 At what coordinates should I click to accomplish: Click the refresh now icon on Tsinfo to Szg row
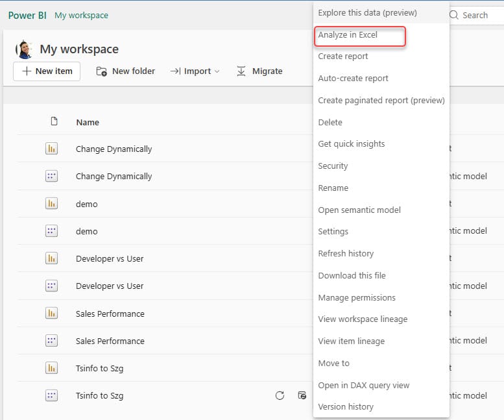[280, 395]
